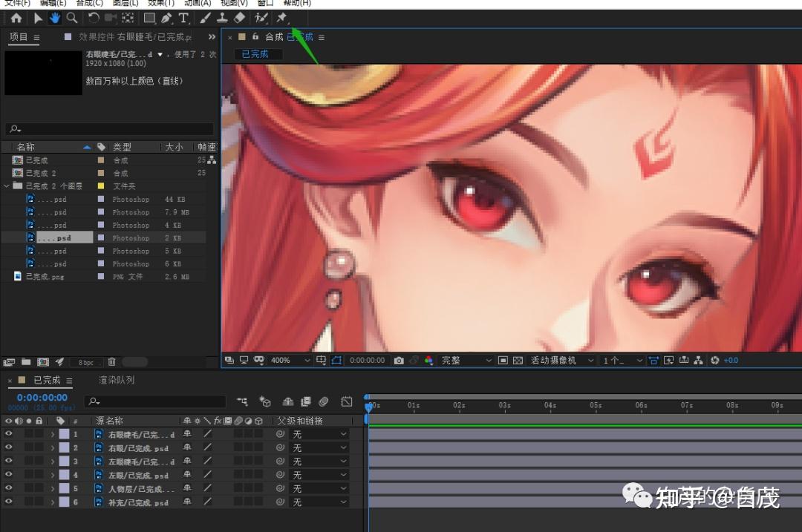Click the 0:00:00:00 timecode in timeline
This screenshot has height=532, width=802.
[x=42, y=398]
